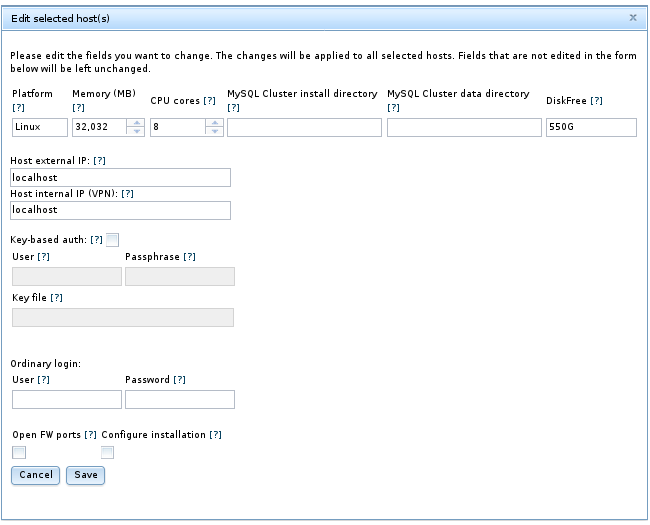Decrease CPU cores with down arrow
650x525 pixels.
(x=213, y=132)
